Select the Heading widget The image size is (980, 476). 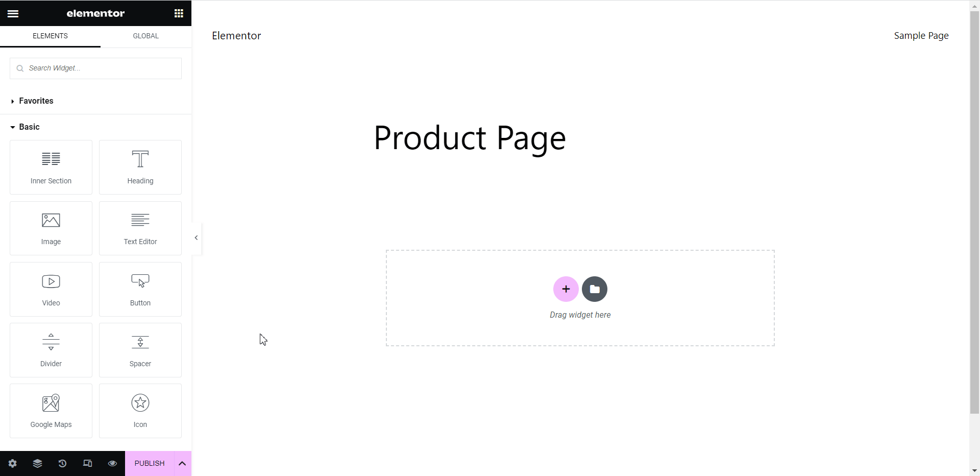point(140,167)
